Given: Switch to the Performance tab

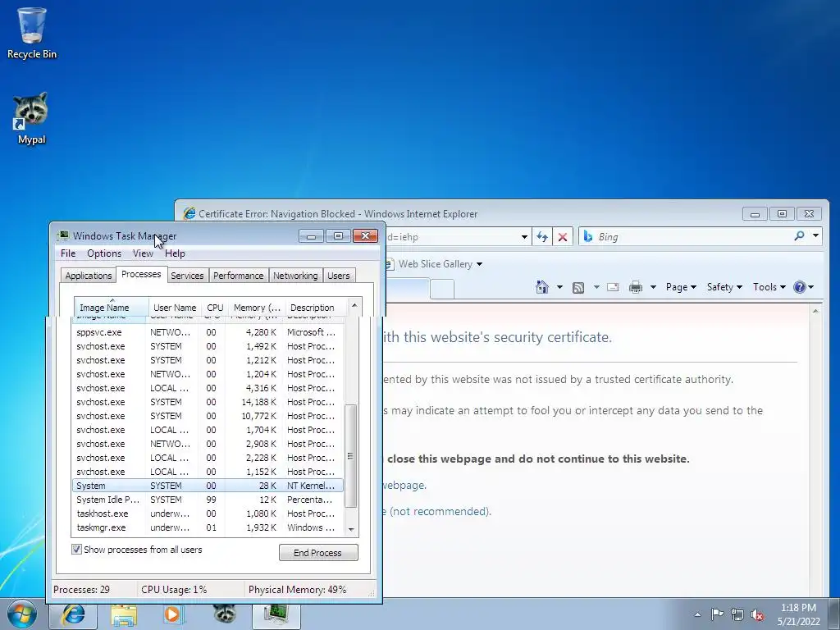Looking at the screenshot, I should tap(239, 276).
